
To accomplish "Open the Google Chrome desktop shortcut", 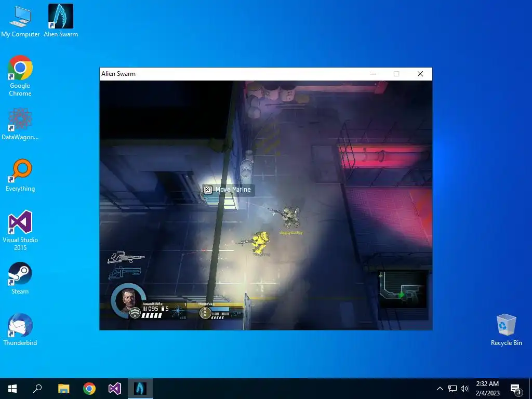I will pyautogui.click(x=20, y=76).
